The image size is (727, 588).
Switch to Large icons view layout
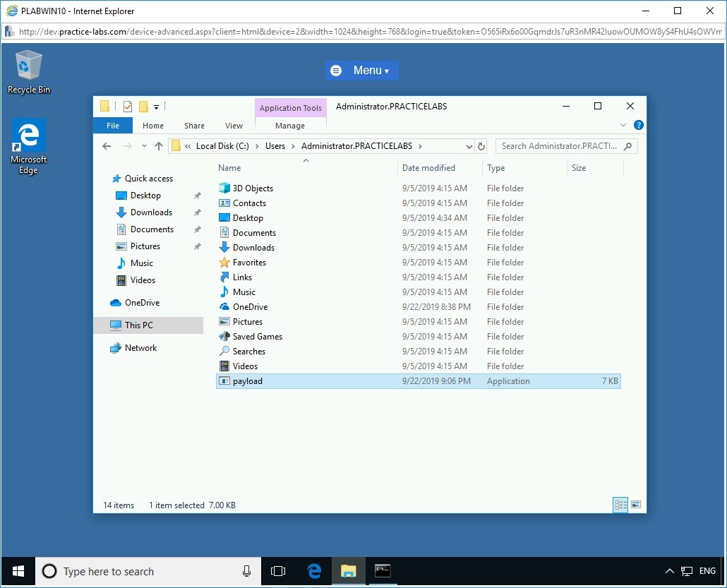pyautogui.click(x=636, y=505)
